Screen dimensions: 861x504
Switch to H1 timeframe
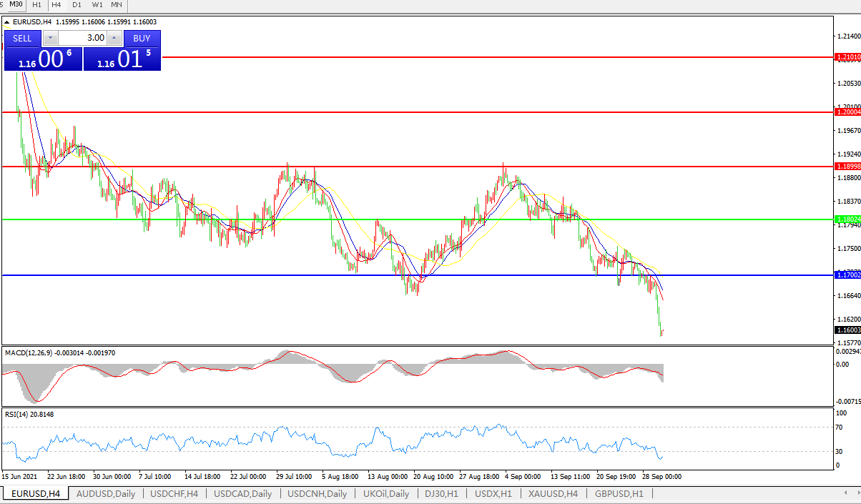pyautogui.click(x=36, y=4)
